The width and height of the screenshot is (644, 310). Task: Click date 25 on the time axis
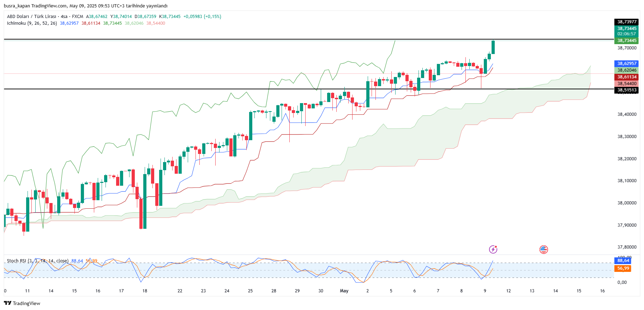[250, 291]
